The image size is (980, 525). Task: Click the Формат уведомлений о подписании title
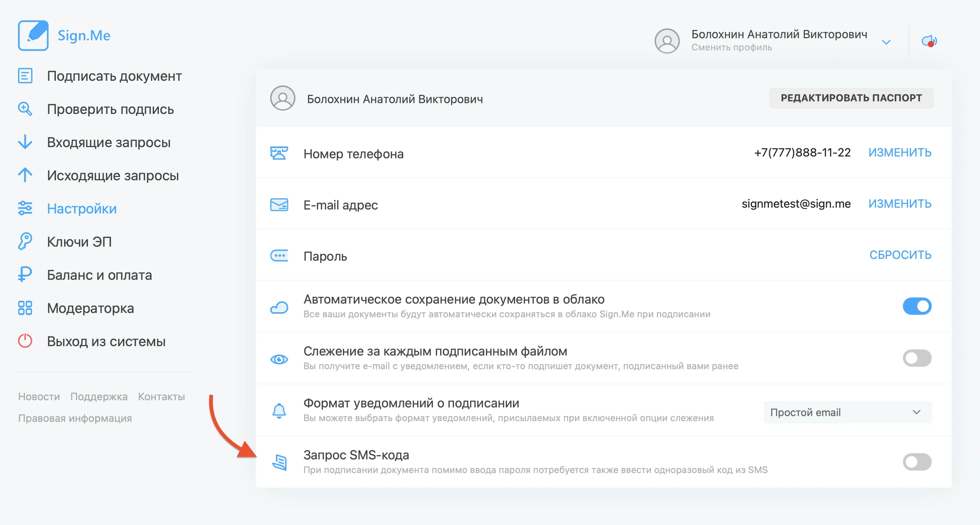point(411,403)
